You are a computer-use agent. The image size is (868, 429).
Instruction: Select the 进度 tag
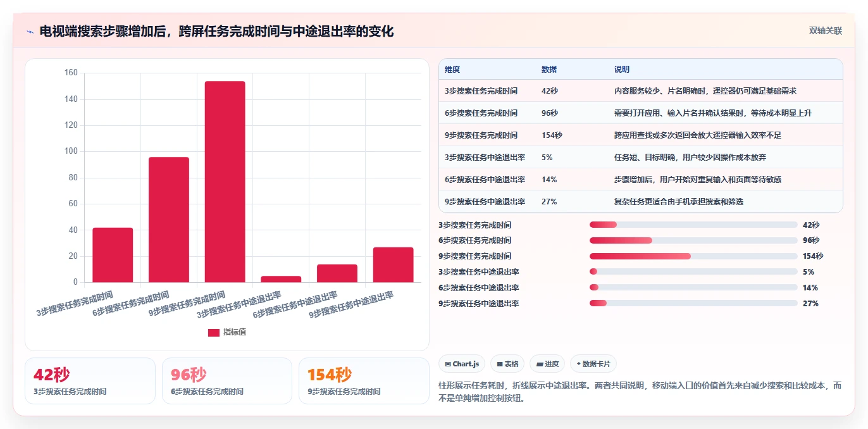pyautogui.click(x=547, y=364)
